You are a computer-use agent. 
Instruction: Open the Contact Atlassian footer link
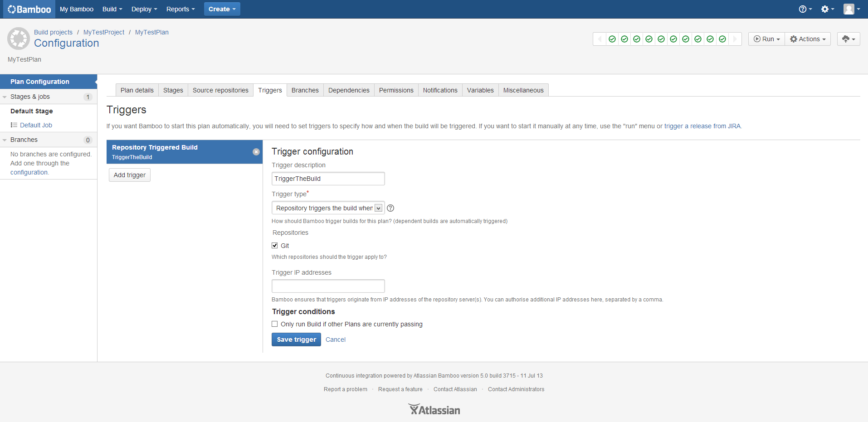click(455, 389)
